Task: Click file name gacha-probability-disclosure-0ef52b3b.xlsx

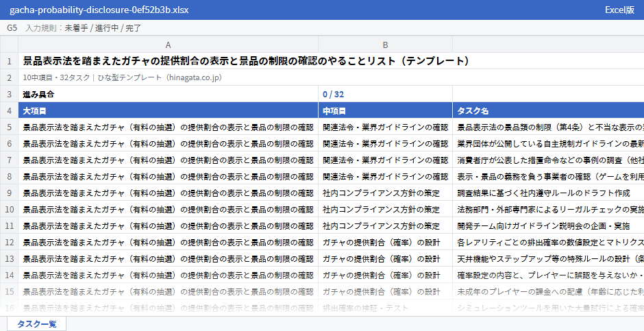Action: (x=99, y=10)
